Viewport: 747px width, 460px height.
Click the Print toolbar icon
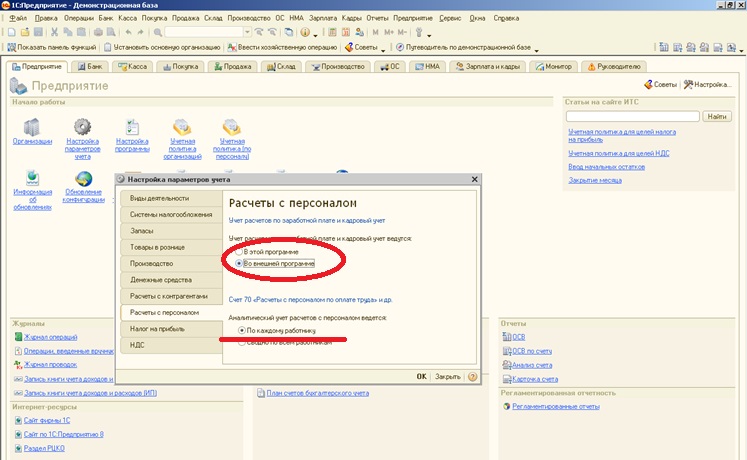click(98, 32)
